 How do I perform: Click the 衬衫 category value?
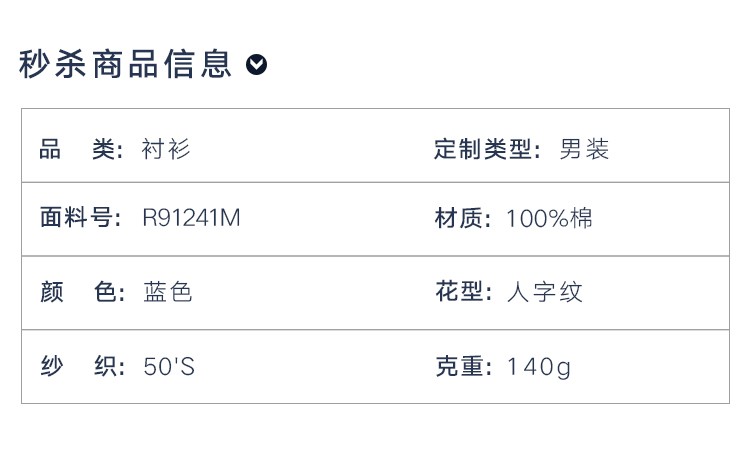pos(165,149)
